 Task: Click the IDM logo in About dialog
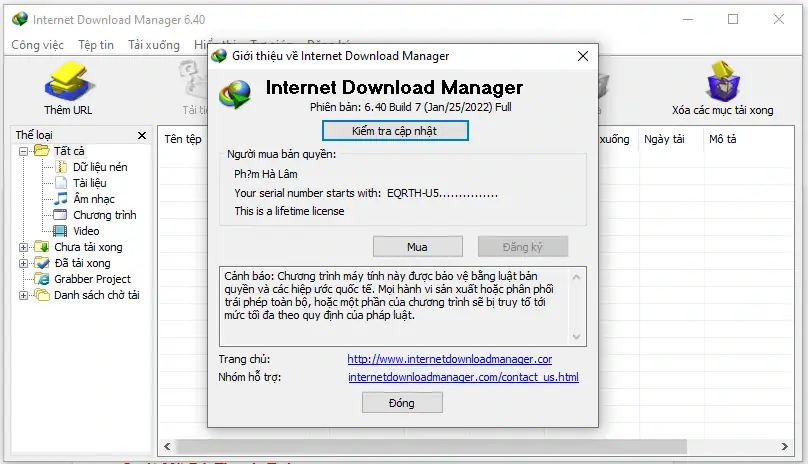[x=235, y=94]
